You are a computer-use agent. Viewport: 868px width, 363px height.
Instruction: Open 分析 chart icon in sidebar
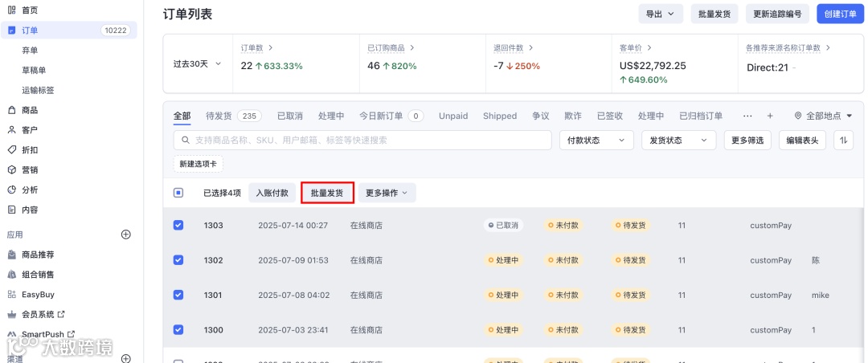tap(11, 190)
